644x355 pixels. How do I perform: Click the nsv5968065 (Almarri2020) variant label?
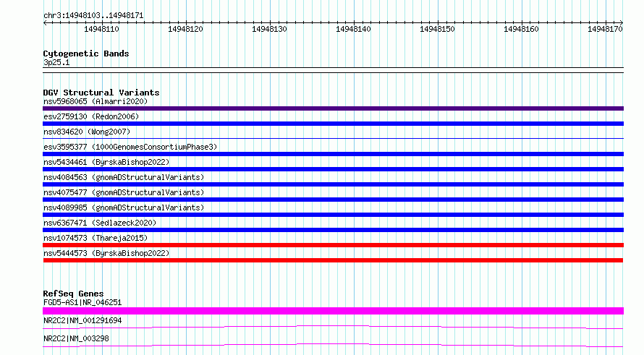pos(96,101)
